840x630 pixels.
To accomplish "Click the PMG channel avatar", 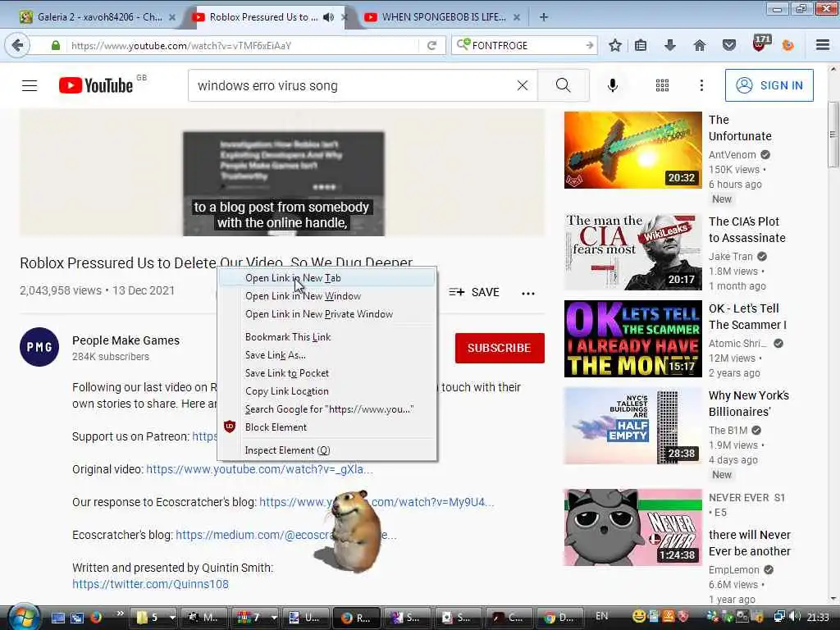I will tap(39, 347).
